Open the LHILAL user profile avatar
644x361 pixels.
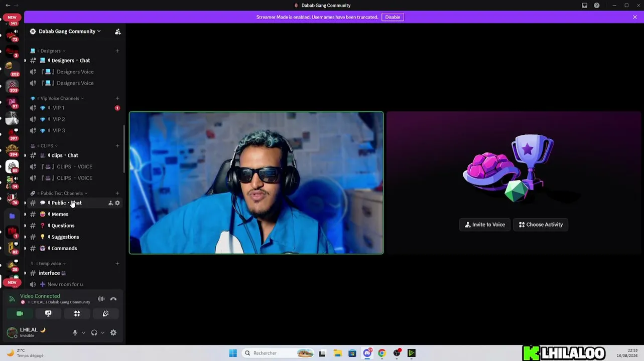click(x=12, y=332)
